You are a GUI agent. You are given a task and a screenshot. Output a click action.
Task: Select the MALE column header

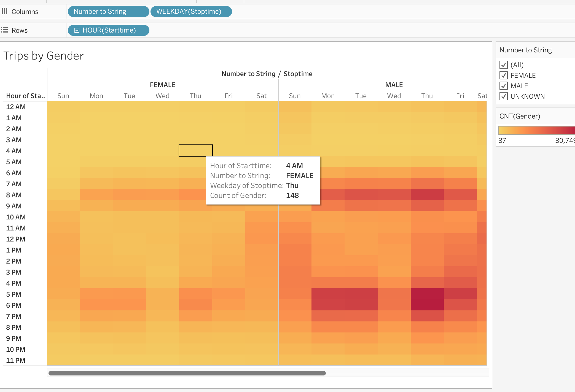pyautogui.click(x=394, y=85)
